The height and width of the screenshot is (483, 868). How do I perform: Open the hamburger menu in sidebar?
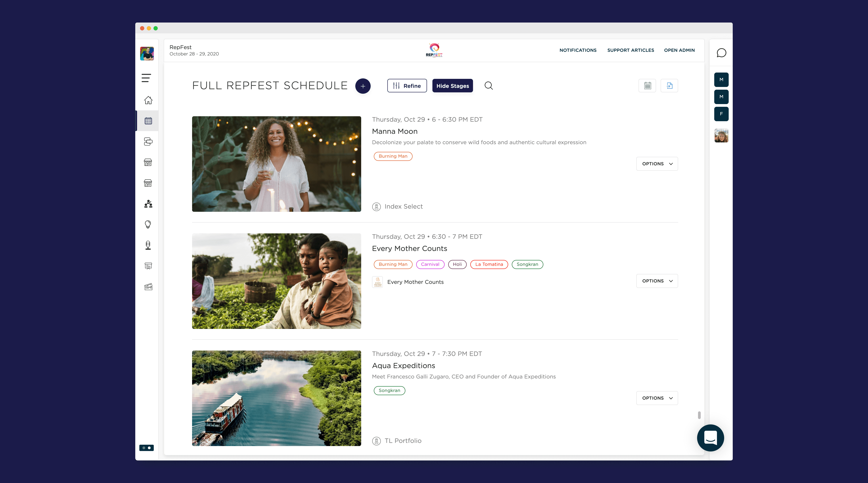[x=146, y=78]
